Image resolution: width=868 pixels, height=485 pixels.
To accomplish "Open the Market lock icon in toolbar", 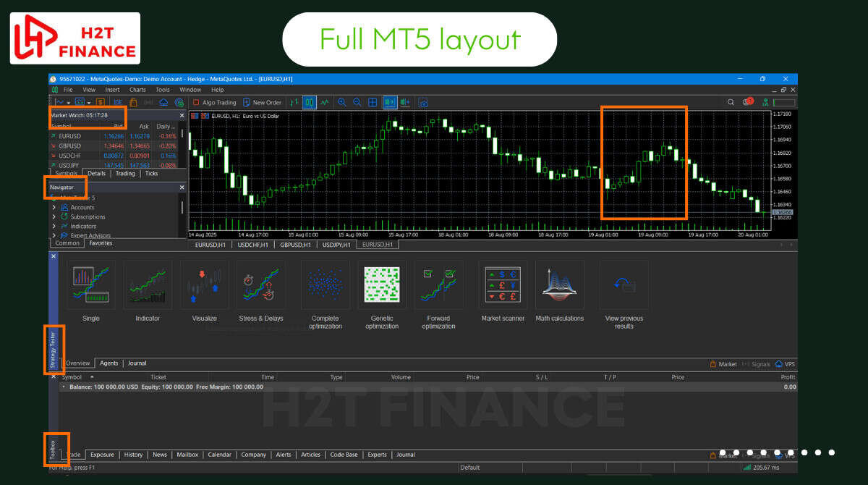I will click(x=133, y=102).
